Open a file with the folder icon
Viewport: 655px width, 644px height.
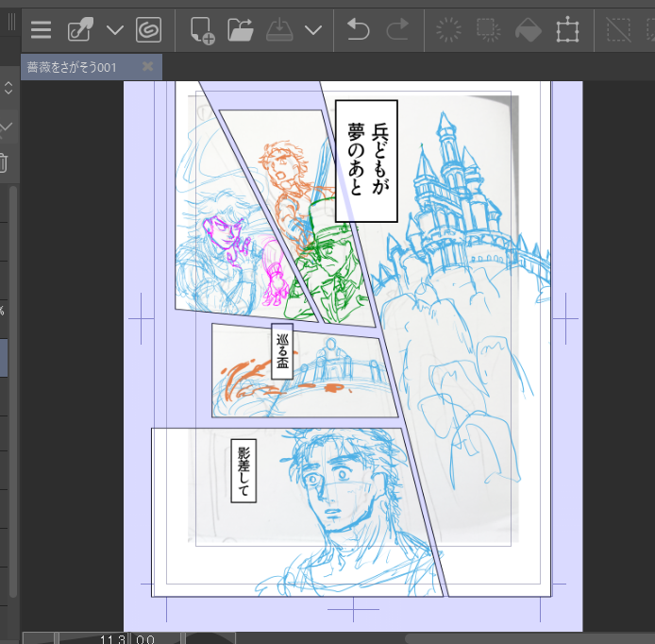[240, 29]
